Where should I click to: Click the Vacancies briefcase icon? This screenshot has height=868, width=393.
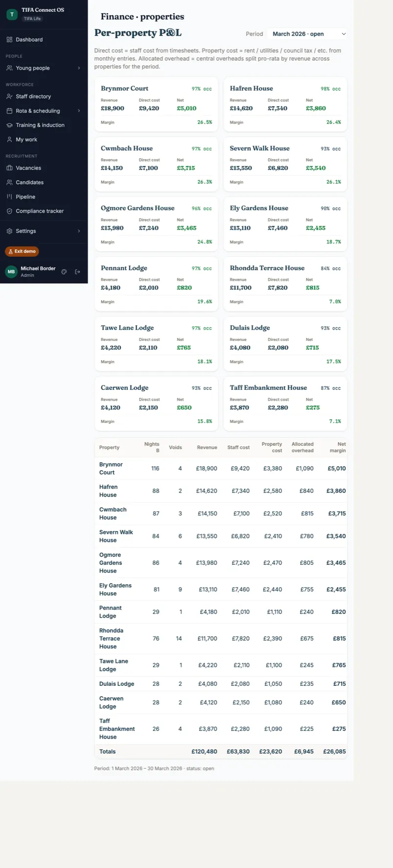click(x=9, y=168)
